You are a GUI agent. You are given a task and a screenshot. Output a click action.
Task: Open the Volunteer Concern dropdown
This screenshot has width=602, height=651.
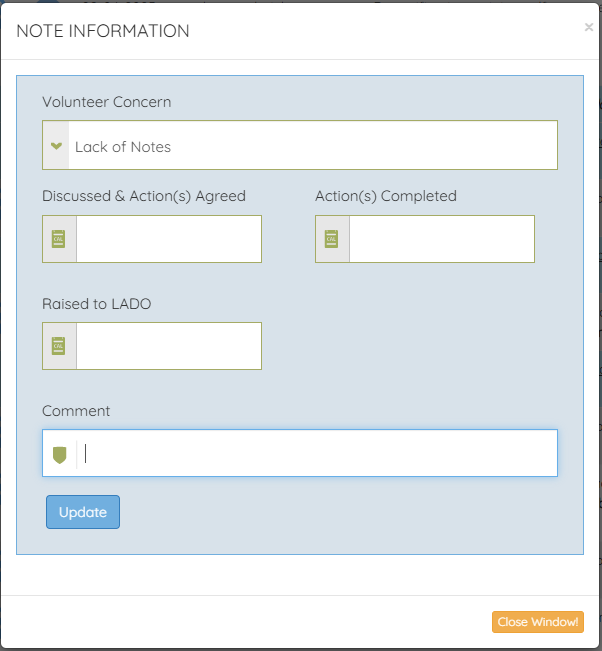313,146
